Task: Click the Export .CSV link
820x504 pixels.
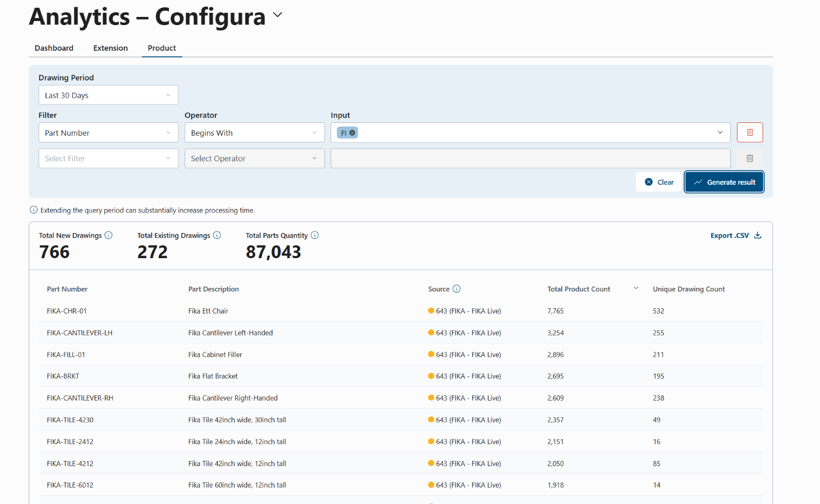Action: pos(730,236)
